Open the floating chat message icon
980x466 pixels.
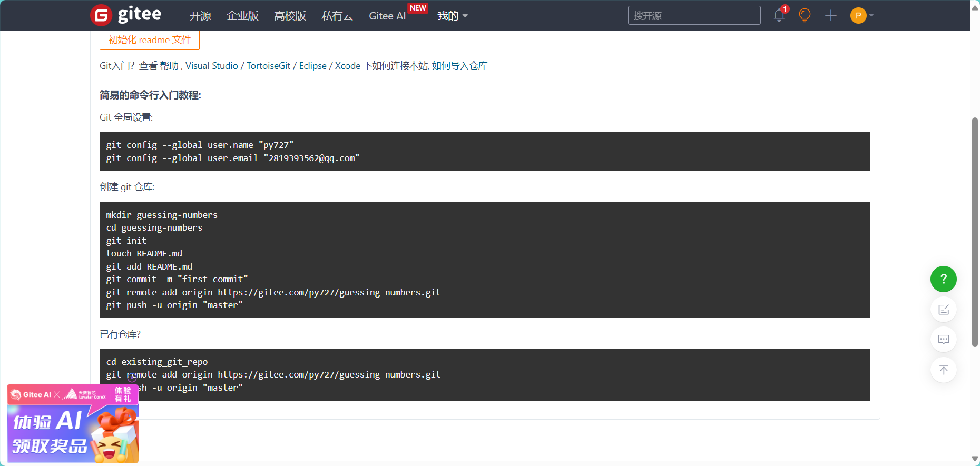click(943, 340)
